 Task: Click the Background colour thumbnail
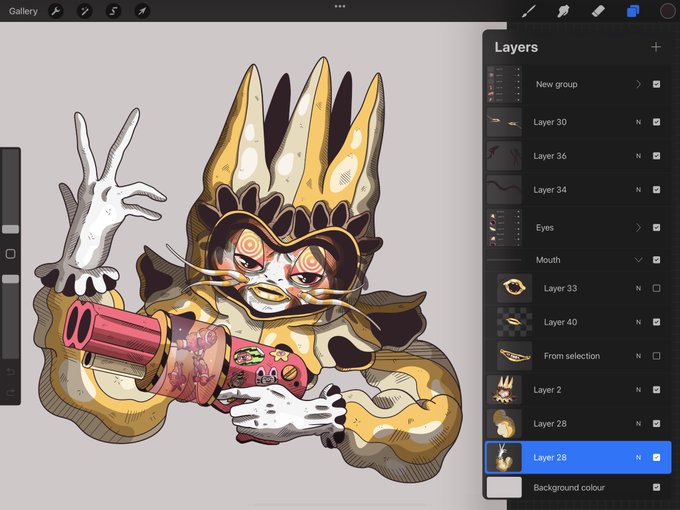point(504,487)
